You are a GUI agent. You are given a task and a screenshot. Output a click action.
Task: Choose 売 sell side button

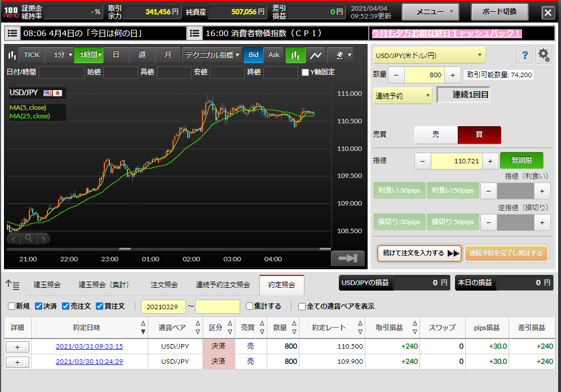coord(436,135)
